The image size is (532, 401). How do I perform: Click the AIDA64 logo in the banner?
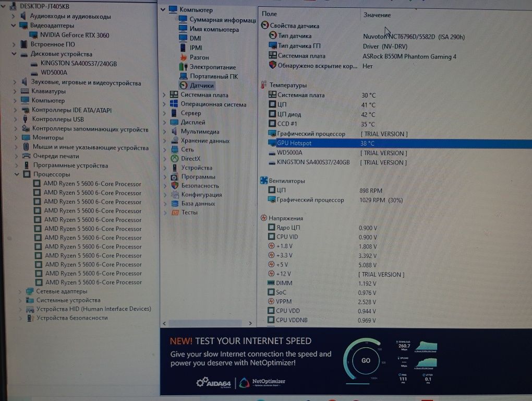[214, 383]
